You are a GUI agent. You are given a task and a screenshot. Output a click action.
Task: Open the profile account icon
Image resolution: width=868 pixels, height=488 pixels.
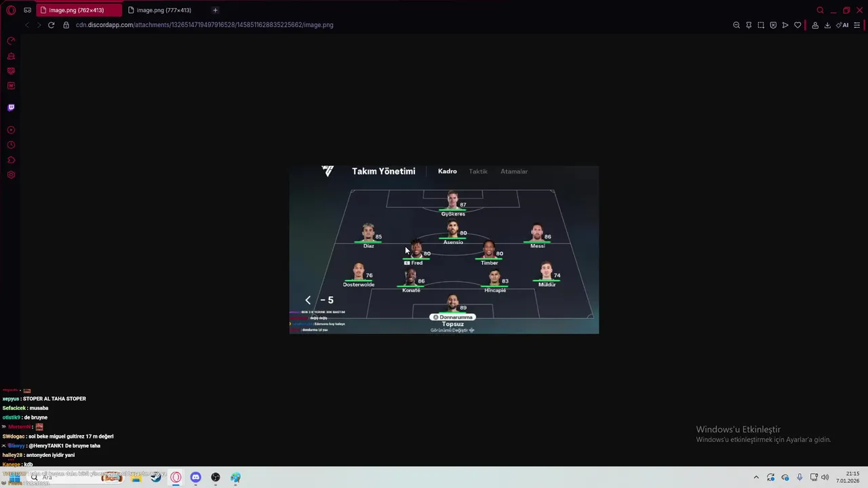point(815,25)
